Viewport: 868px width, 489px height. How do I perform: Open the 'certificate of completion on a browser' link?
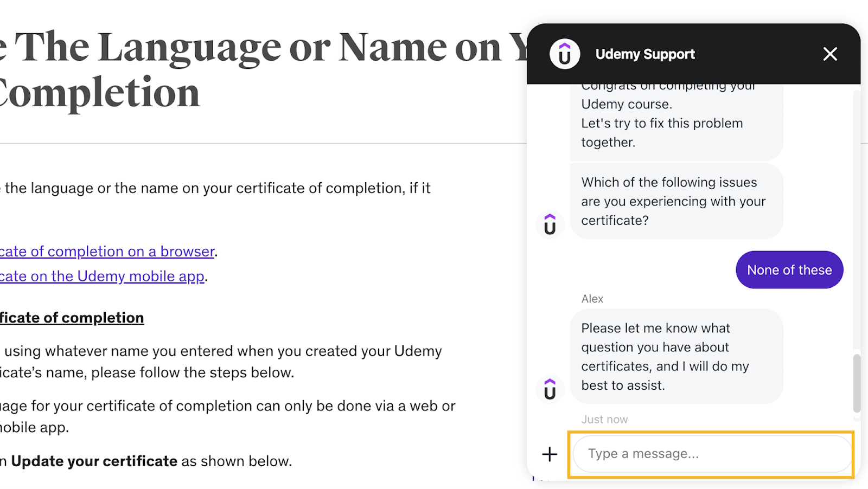107,252
